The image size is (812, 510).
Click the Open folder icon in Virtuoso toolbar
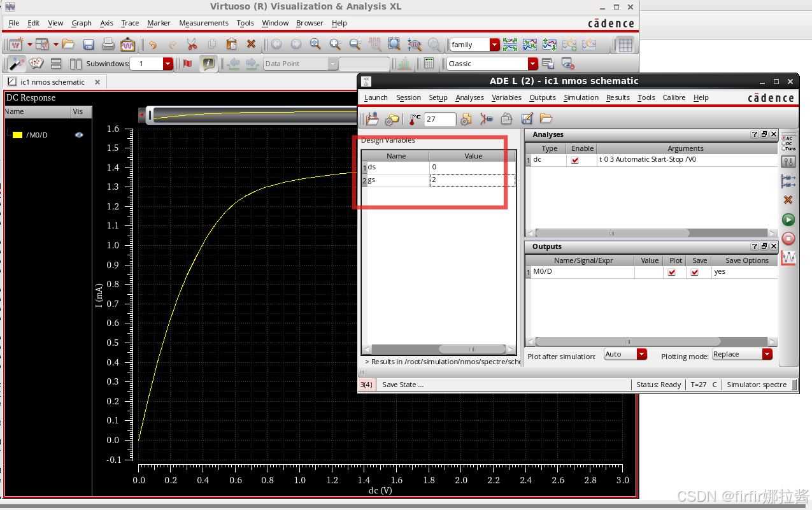[68, 45]
